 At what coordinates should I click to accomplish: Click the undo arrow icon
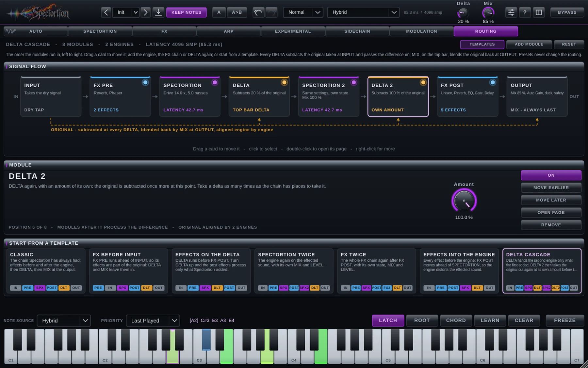(258, 12)
